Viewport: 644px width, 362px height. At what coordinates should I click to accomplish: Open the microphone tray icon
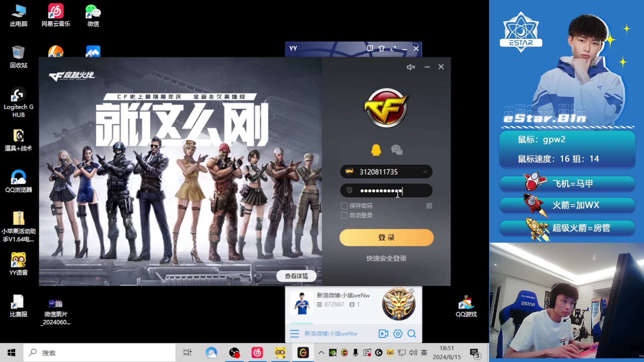pyautogui.click(x=356, y=353)
